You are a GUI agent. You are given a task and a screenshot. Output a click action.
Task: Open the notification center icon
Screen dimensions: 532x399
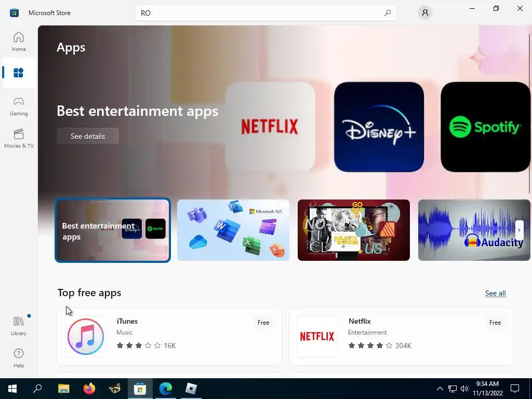click(x=515, y=389)
